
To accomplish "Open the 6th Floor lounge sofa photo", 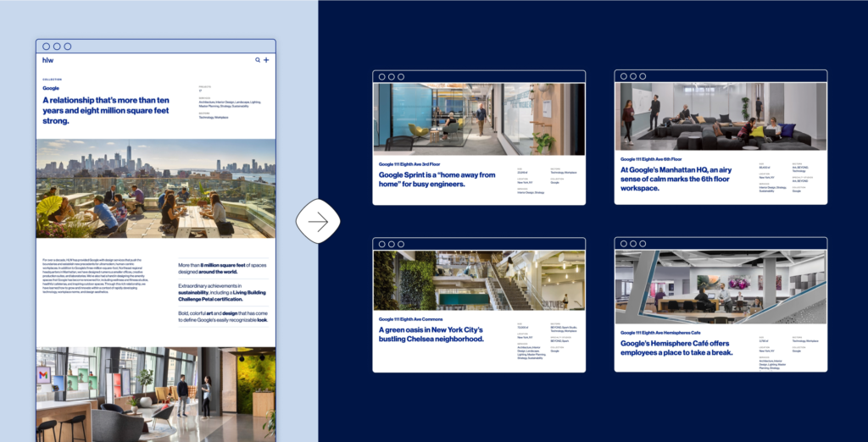I will [721, 116].
